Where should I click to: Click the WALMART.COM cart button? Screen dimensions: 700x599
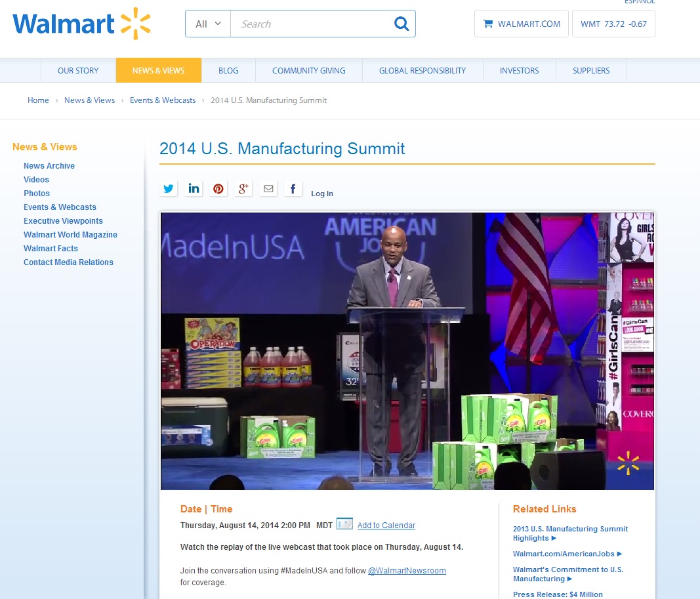point(522,24)
